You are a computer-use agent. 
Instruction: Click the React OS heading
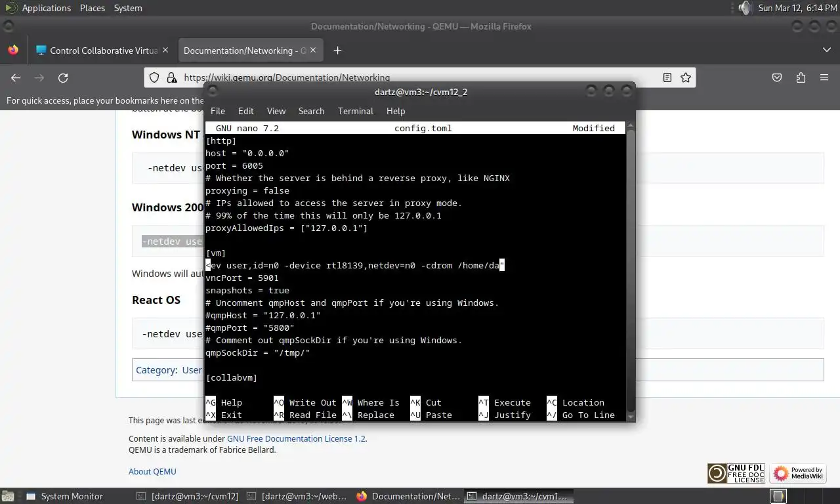(156, 300)
